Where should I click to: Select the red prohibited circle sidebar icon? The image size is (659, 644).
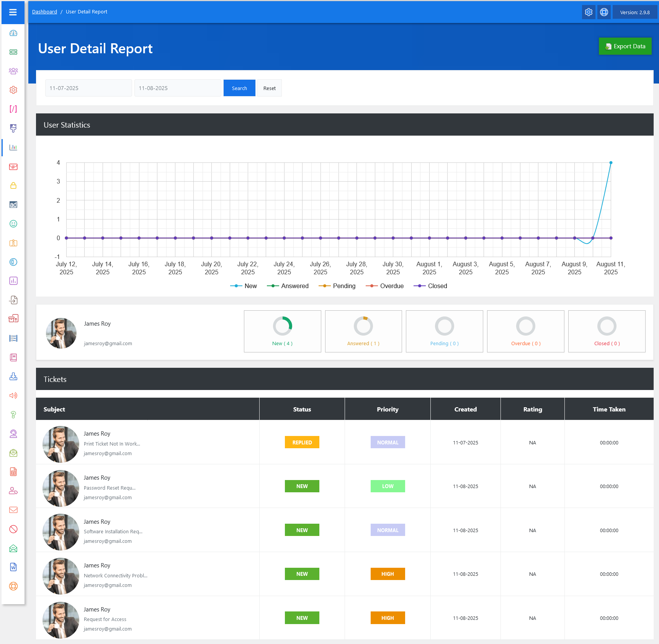pos(13,529)
